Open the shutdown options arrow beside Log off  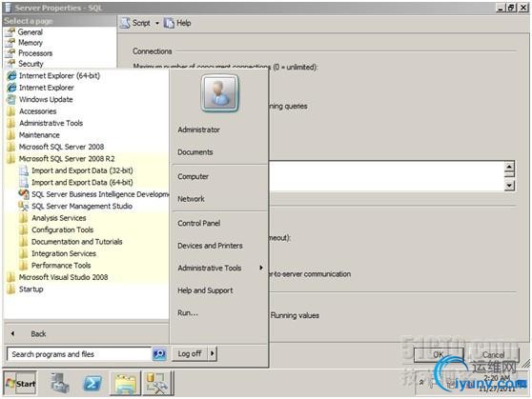(213, 354)
